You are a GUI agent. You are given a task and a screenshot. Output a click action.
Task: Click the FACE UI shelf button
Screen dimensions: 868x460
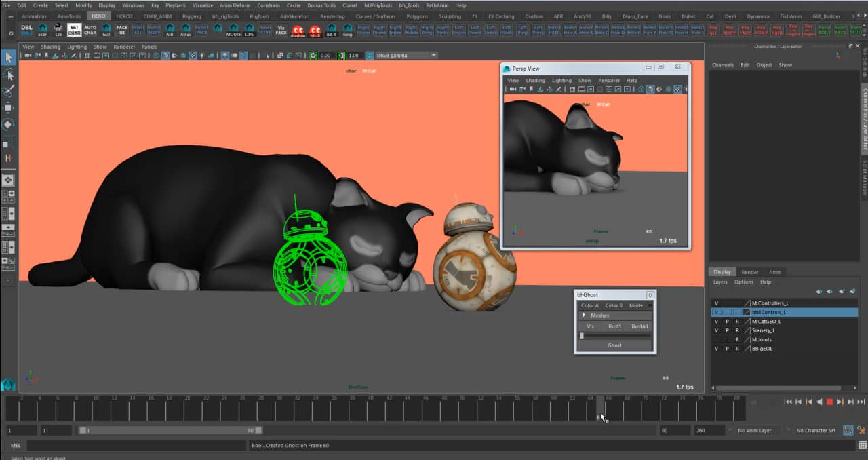[x=122, y=30]
